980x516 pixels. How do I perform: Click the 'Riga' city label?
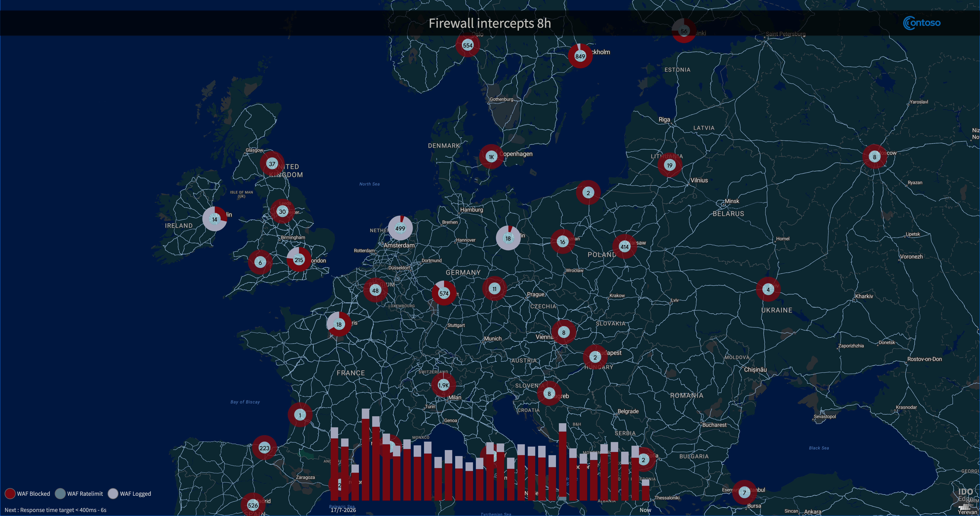[664, 119]
